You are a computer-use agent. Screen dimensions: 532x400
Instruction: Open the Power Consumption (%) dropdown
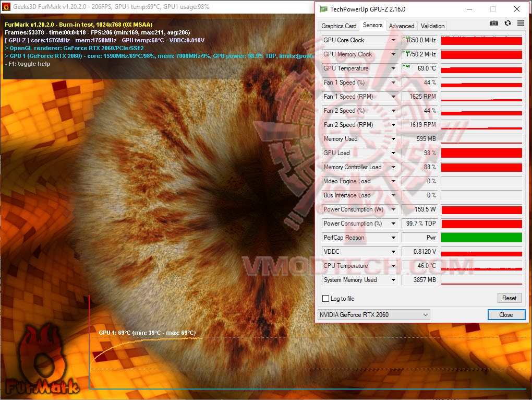394,223
